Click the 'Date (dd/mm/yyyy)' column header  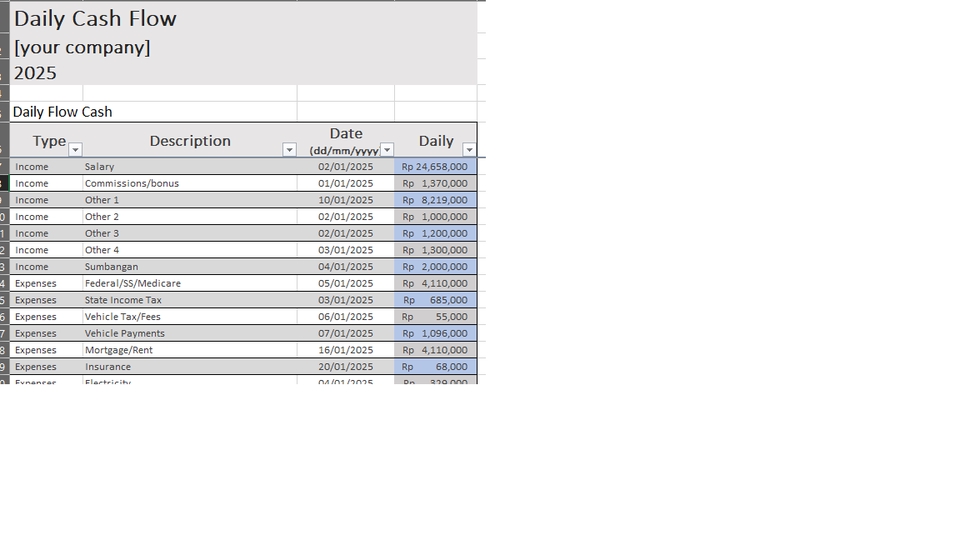346,140
